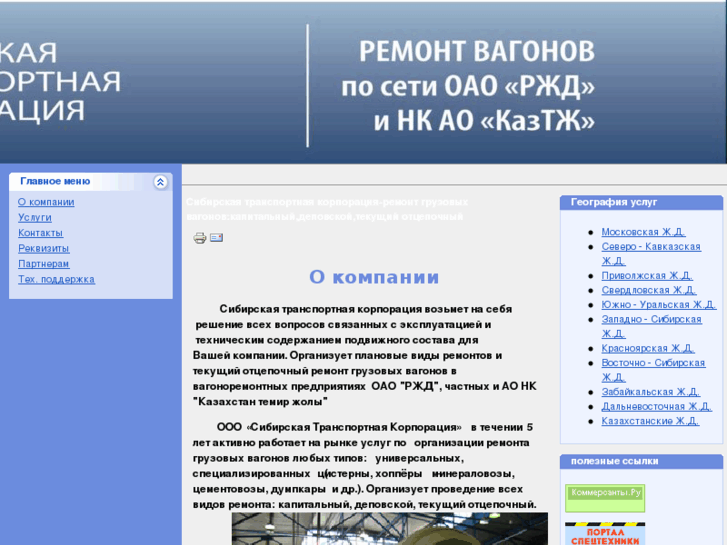Open the Партнерам menu link
The image size is (727, 545).
click(44, 264)
